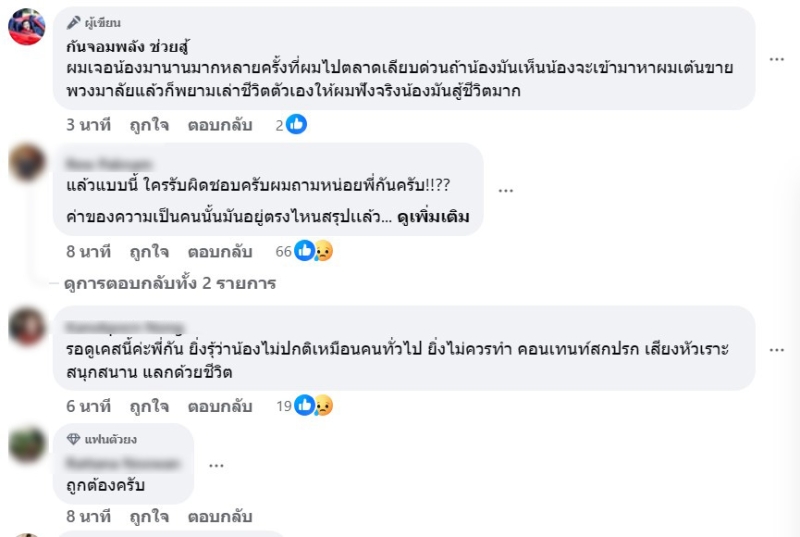Open second commenter's profile picture
This screenshot has width=800, height=537.
point(27,162)
